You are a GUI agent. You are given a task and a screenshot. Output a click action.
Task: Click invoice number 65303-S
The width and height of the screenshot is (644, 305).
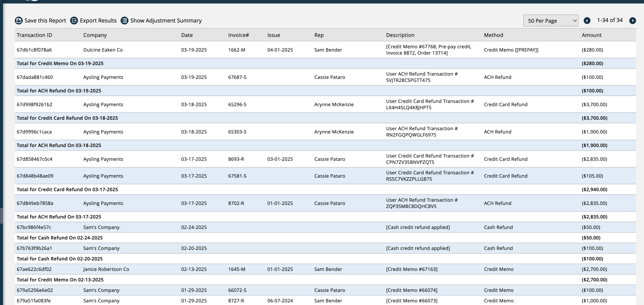tap(237, 132)
